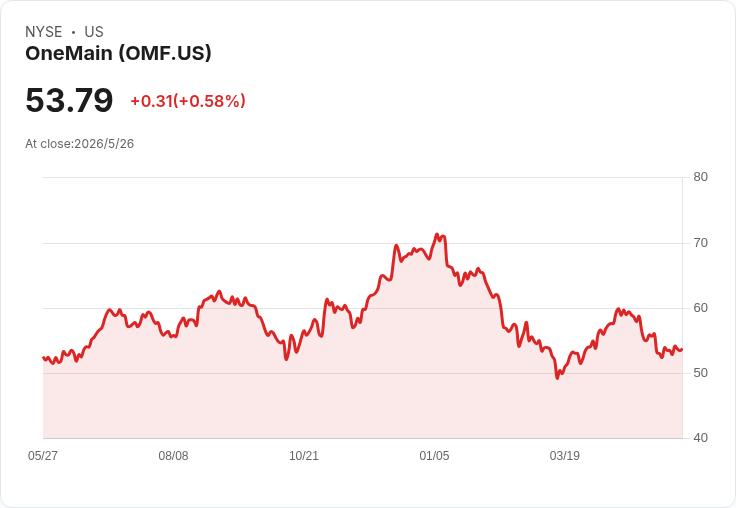The width and height of the screenshot is (736, 508).
Task: Click the 50 price axis label
Action: [x=700, y=373]
